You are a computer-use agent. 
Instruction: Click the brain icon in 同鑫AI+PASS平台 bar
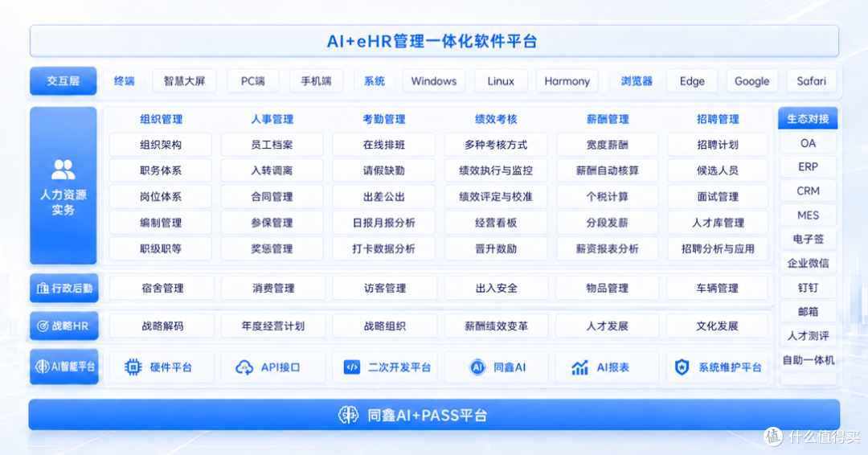[x=348, y=415]
